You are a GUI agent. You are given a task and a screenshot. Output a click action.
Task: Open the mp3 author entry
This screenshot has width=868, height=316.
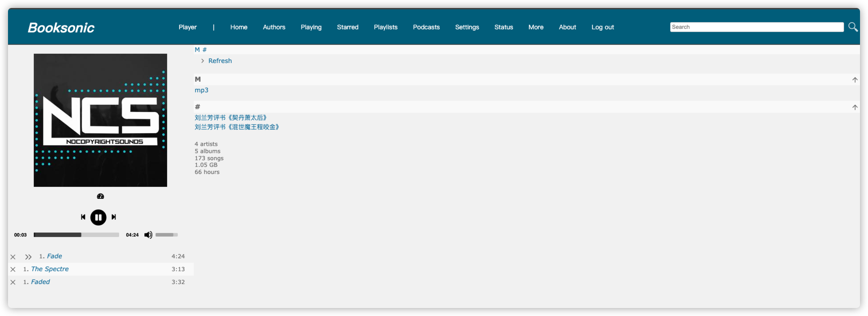pyautogui.click(x=201, y=90)
